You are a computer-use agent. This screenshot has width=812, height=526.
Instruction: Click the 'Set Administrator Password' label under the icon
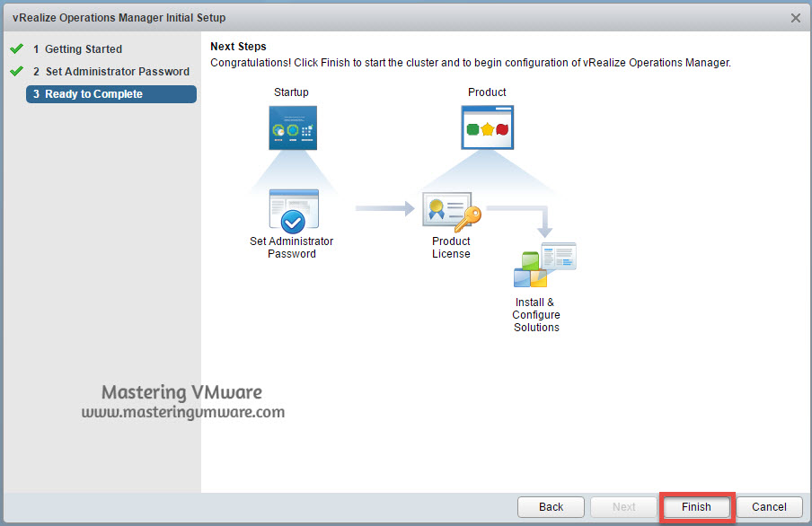(292, 248)
